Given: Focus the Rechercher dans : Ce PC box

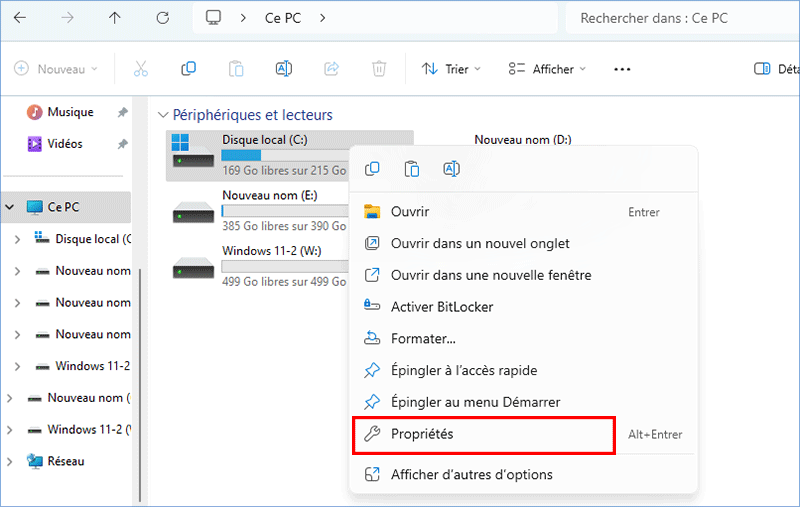Looking at the screenshot, I should [683, 18].
